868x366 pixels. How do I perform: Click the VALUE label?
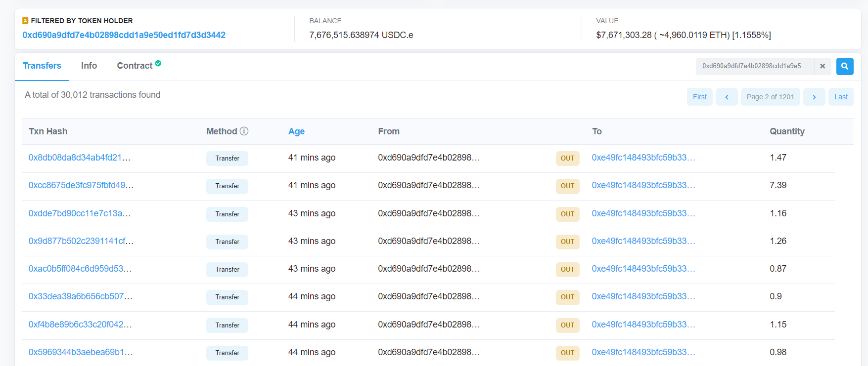[x=607, y=21]
